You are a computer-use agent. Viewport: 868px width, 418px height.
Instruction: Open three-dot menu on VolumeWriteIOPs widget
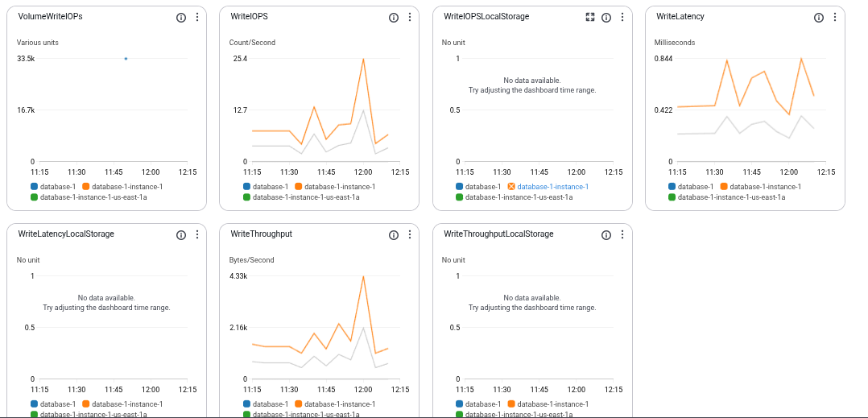pos(197,17)
